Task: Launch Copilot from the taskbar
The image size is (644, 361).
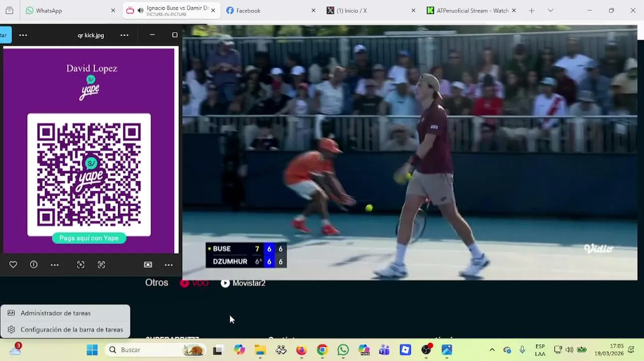Action: tap(239, 350)
